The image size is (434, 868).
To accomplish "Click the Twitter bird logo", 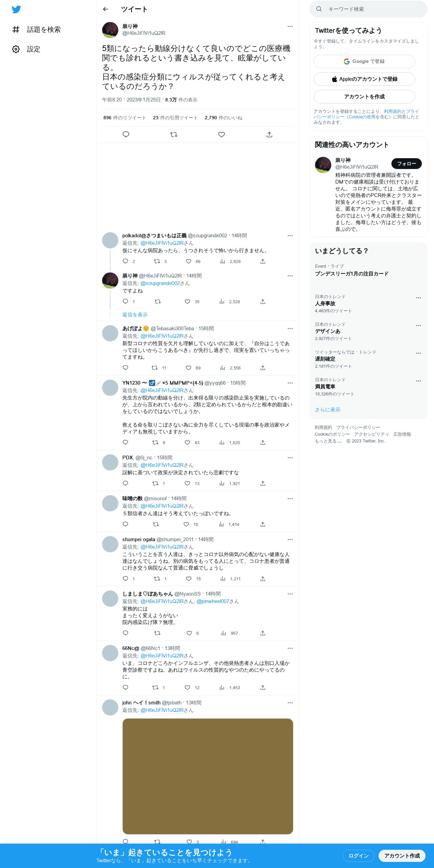I will (16, 9).
